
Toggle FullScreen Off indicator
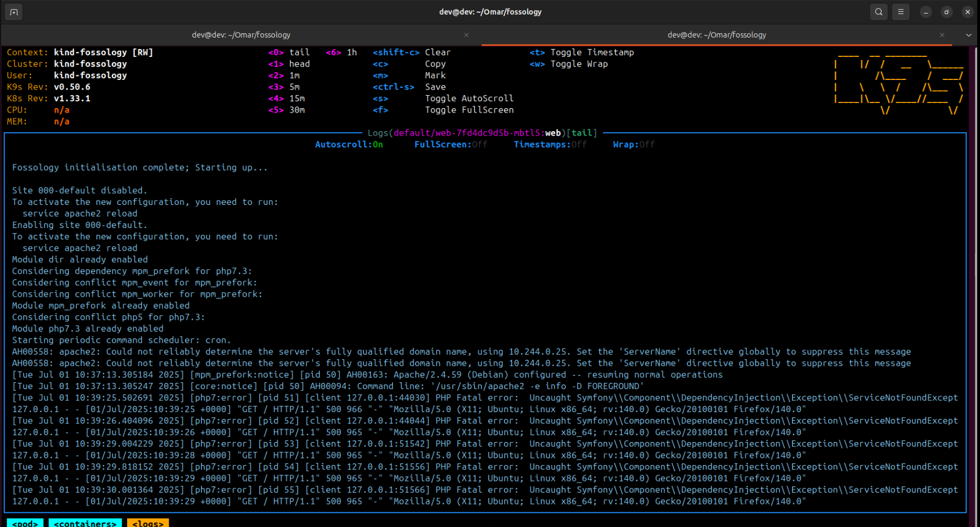click(x=451, y=145)
